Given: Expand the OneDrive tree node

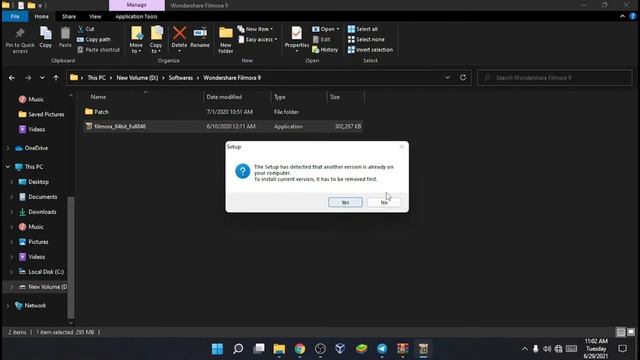Looking at the screenshot, I should (8, 148).
